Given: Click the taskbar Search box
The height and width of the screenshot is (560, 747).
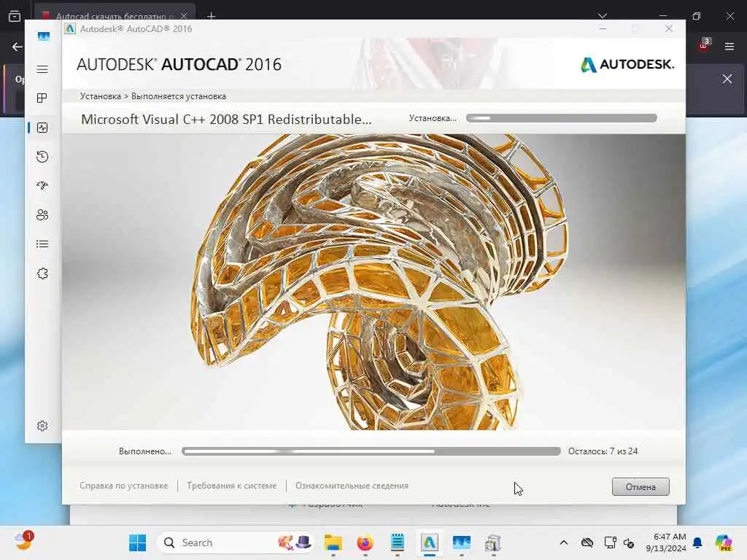Looking at the screenshot, I should point(236,542).
